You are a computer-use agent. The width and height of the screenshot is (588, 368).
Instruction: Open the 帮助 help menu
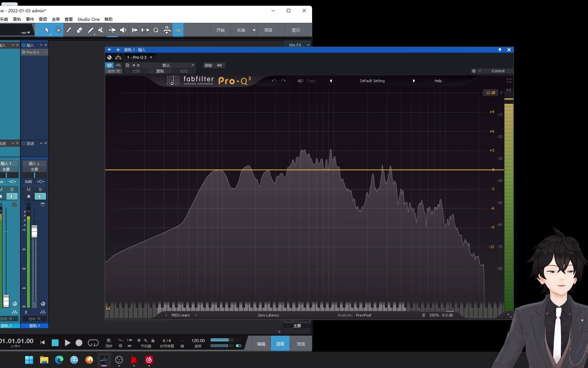coord(109,19)
